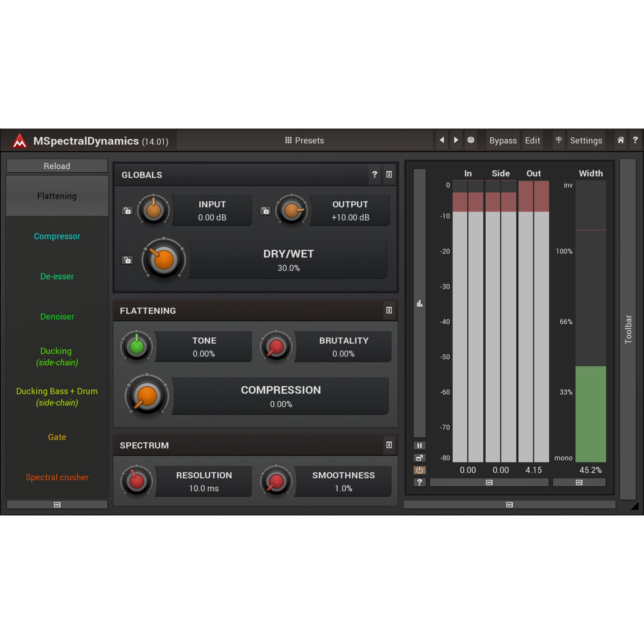This screenshot has height=644, width=644.
Task: Click the A-H comparison icon beside Settings
Action: click(x=559, y=140)
